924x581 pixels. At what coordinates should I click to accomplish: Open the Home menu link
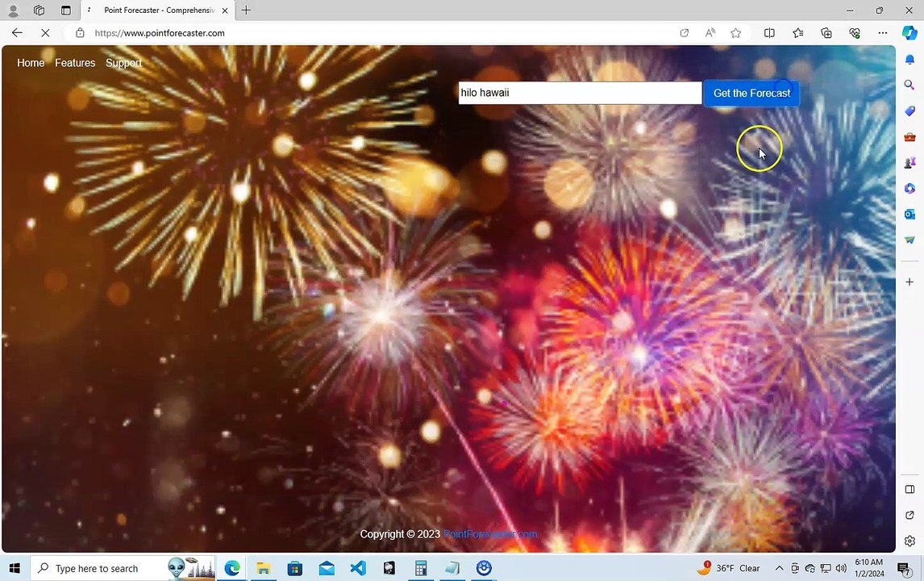pyautogui.click(x=31, y=63)
